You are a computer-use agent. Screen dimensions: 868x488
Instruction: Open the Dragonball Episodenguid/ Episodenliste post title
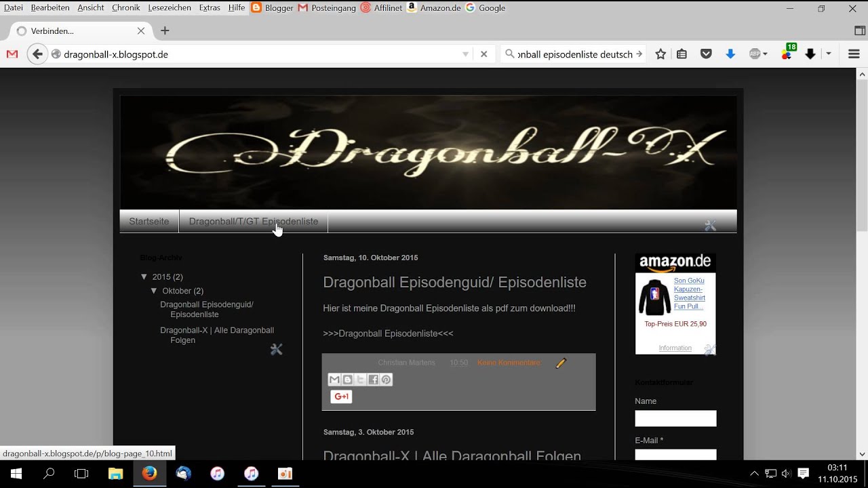(454, 282)
